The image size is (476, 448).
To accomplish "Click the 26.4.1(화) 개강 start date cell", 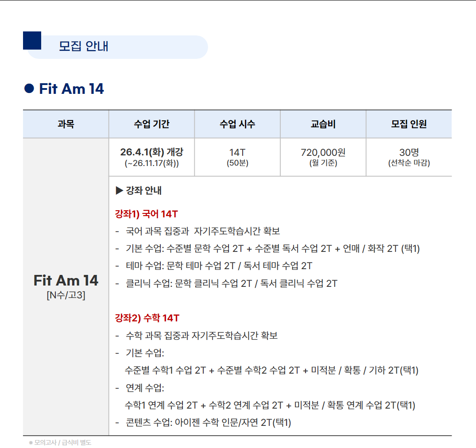I will click(151, 157).
